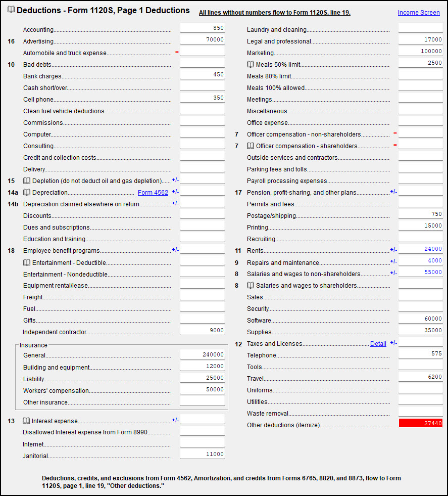
Task: Open the Taxes and Licenses Detail link
Action: (x=378, y=343)
